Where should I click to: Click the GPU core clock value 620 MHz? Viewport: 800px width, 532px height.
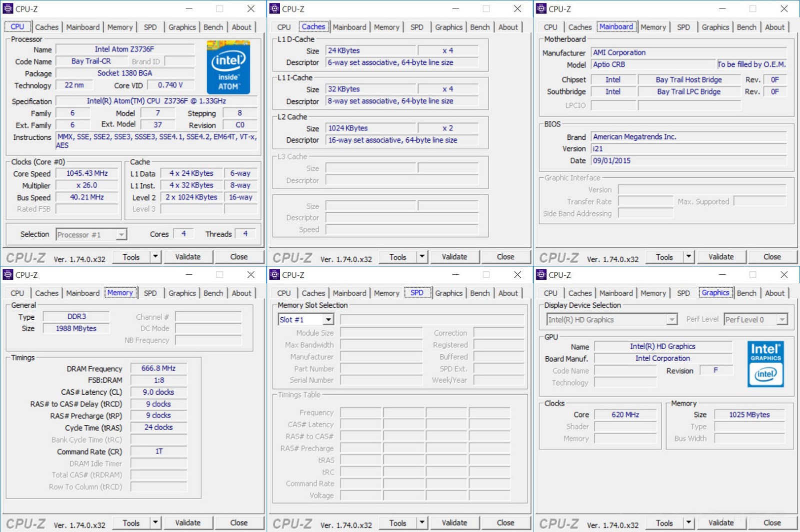(x=625, y=414)
